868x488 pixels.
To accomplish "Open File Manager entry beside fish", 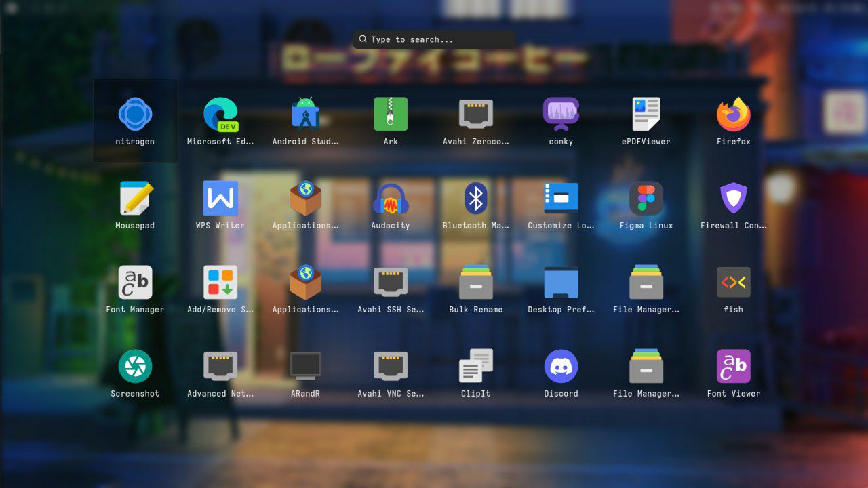I will [646, 289].
